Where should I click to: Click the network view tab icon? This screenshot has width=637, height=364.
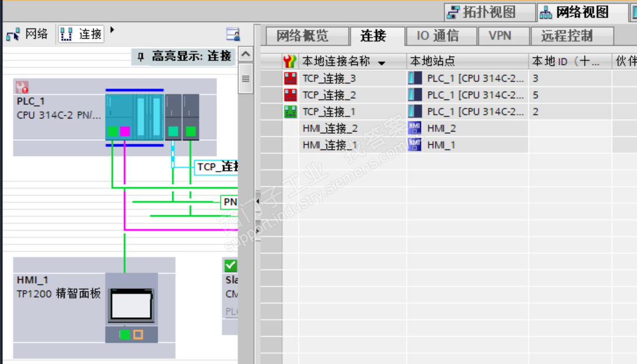tap(546, 13)
